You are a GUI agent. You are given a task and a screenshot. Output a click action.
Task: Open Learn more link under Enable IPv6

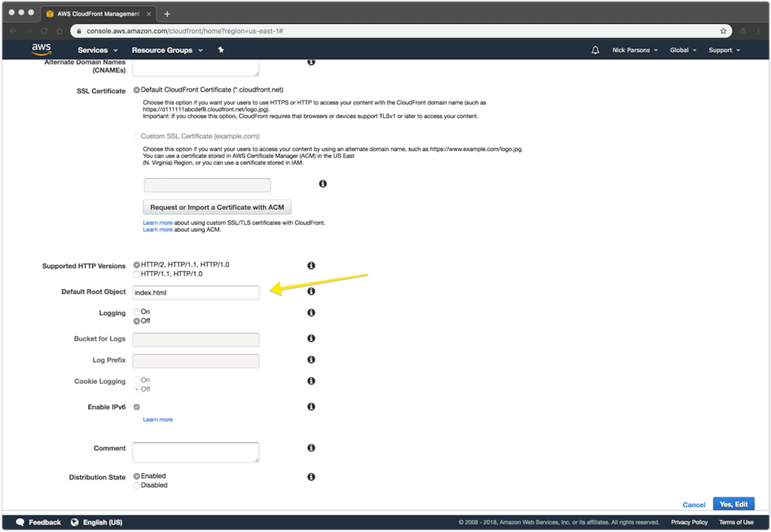[x=157, y=420]
